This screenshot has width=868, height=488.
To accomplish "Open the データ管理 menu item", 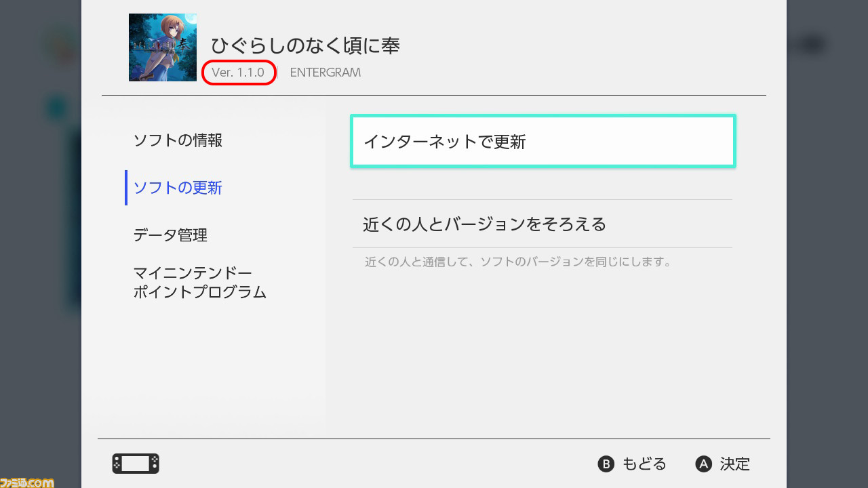I will coord(170,235).
